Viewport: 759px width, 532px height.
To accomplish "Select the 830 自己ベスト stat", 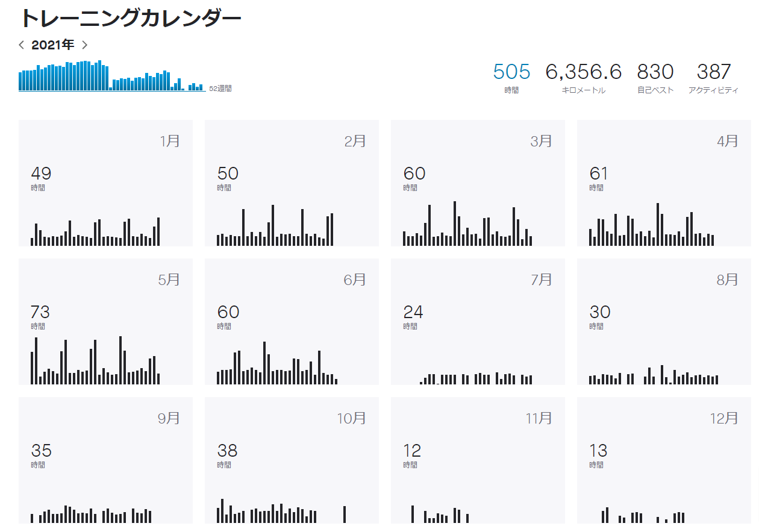I will pyautogui.click(x=655, y=78).
